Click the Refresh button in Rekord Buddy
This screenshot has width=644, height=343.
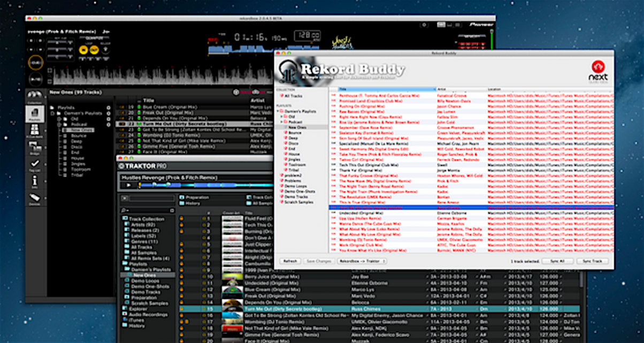click(x=290, y=261)
